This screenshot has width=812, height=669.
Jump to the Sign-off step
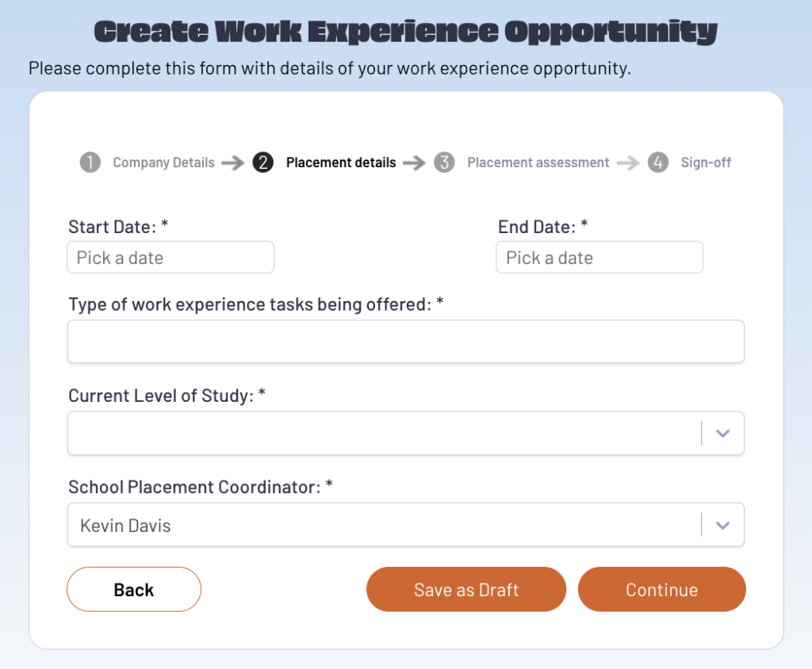[x=706, y=162]
